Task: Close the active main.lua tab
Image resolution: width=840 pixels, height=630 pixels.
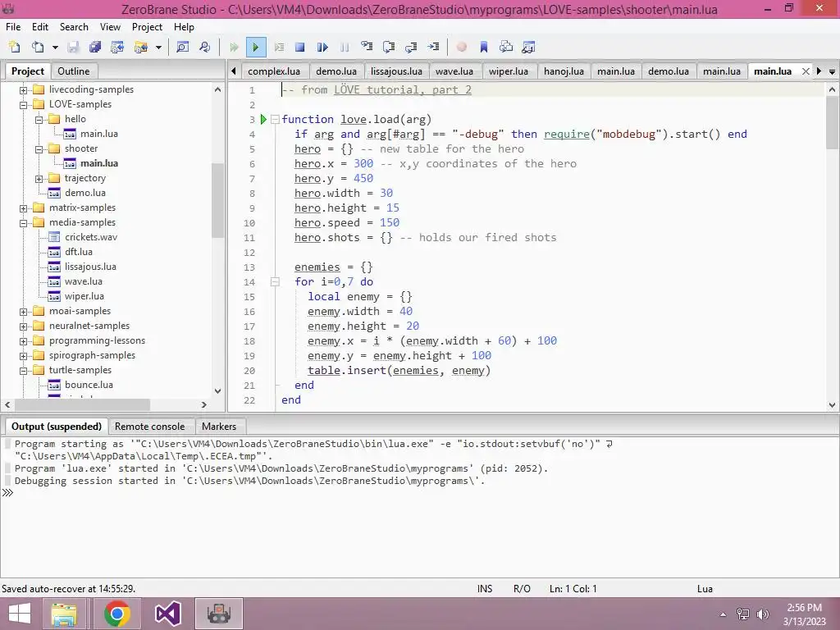Action: 806,71
